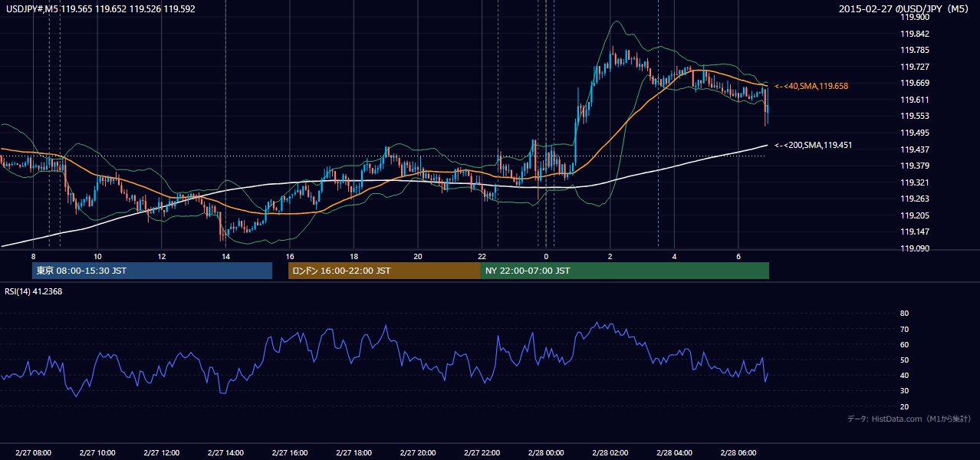Click the 40 SMA 119.658 label
980x460 pixels.
(811, 87)
